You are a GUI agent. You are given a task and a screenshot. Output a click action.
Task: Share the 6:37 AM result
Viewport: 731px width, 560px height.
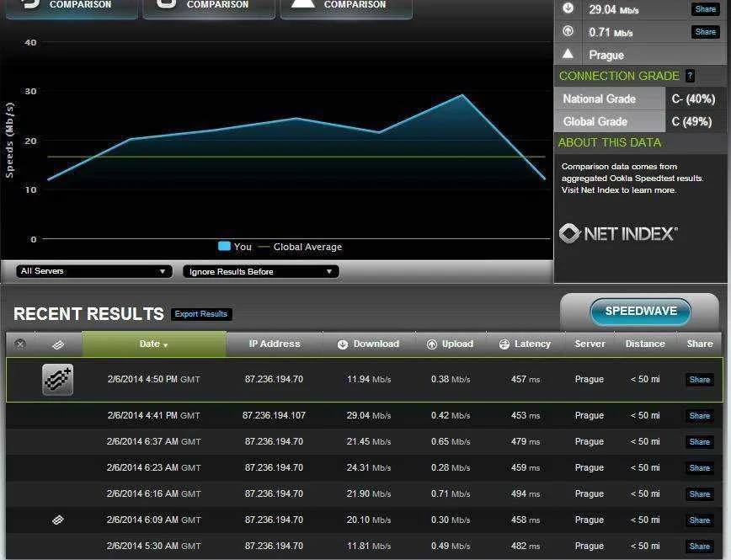click(x=700, y=442)
